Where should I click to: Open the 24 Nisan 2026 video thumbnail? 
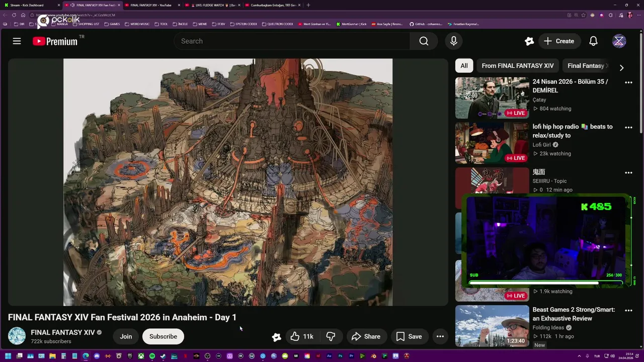(x=492, y=98)
